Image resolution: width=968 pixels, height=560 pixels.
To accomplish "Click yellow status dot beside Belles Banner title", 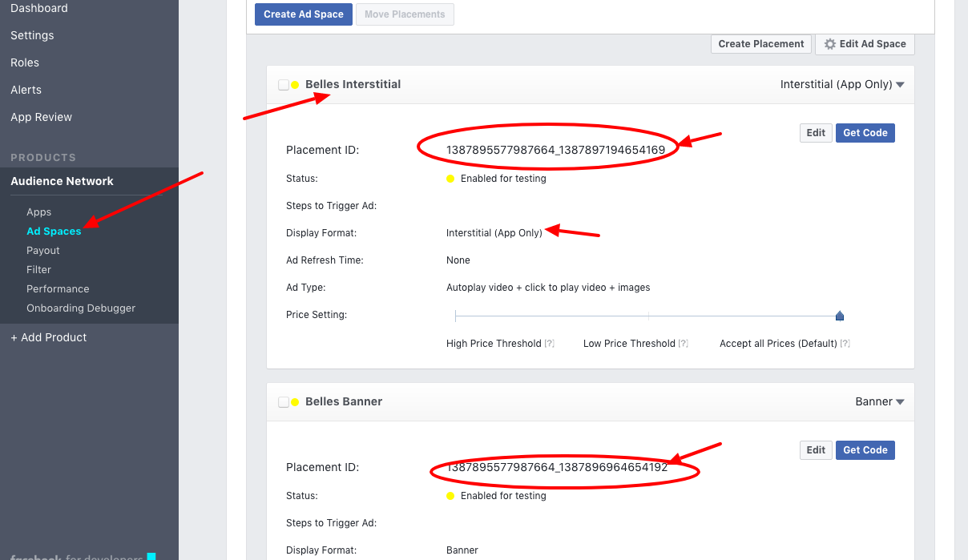I will pyautogui.click(x=295, y=401).
